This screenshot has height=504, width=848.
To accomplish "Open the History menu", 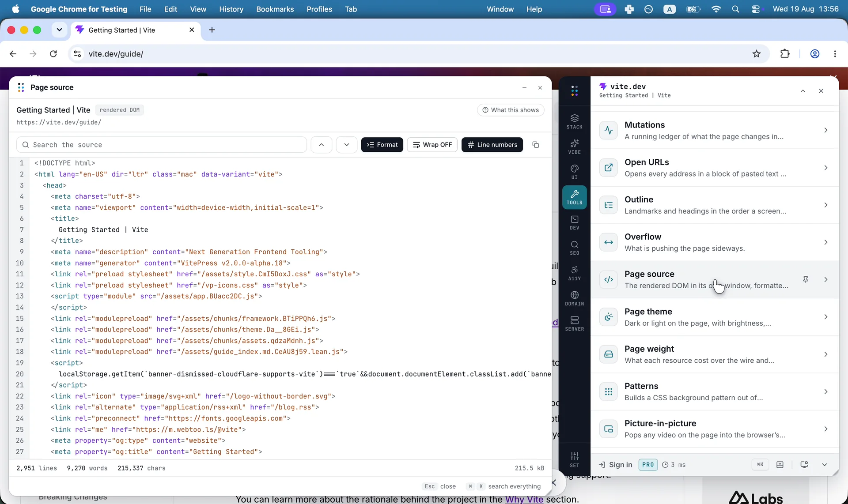I will tap(231, 9).
